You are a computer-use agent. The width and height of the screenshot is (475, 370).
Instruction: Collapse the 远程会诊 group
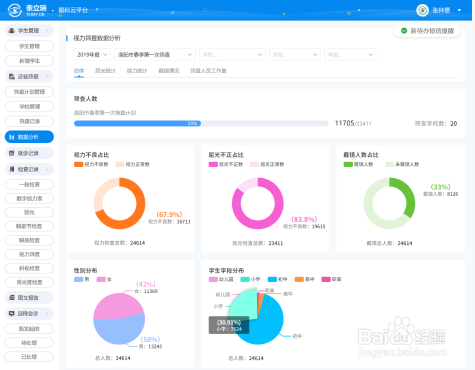point(47,314)
